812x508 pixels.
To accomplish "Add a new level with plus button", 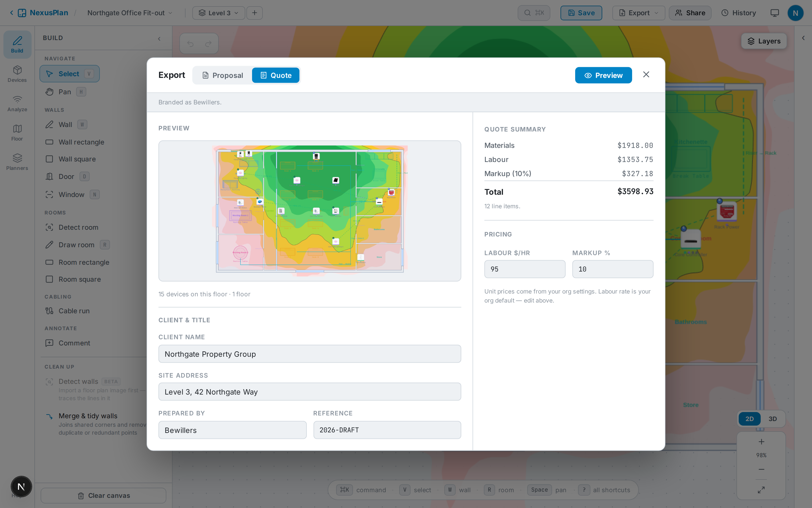I will coord(255,13).
